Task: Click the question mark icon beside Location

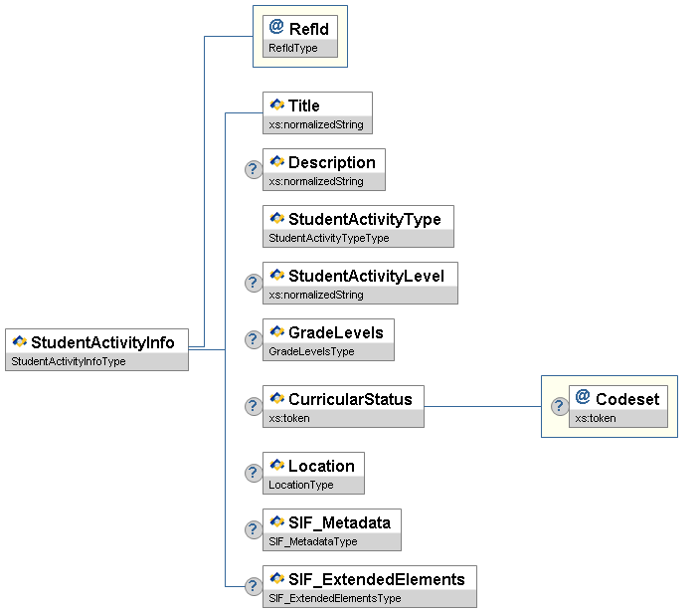Action: [x=254, y=473]
